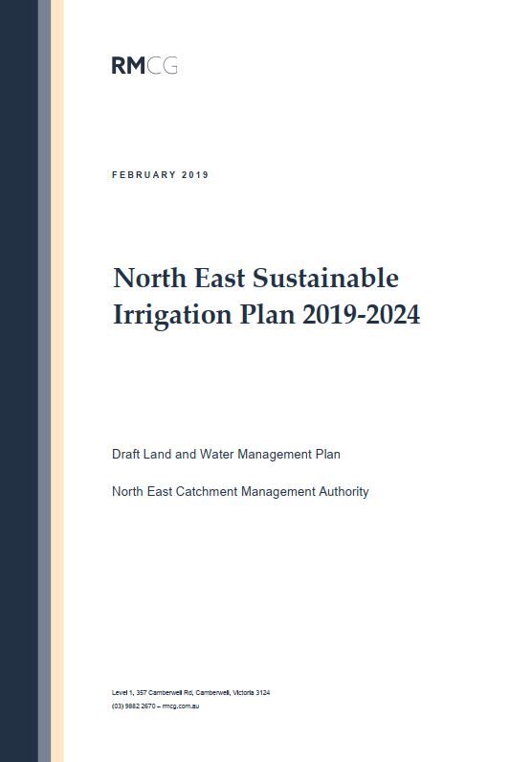Click the thin "CG" letters in logo
The height and width of the screenshot is (762, 532).
[x=162, y=66]
